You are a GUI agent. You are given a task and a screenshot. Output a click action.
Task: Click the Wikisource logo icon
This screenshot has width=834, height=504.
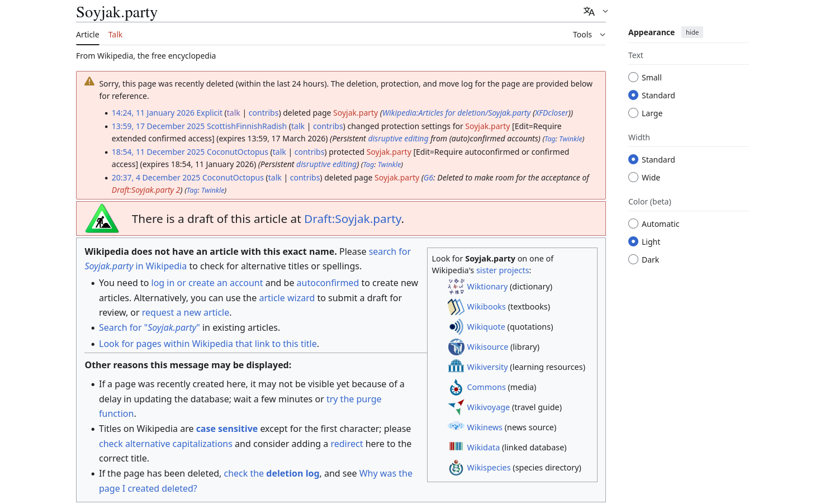click(x=456, y=347)
